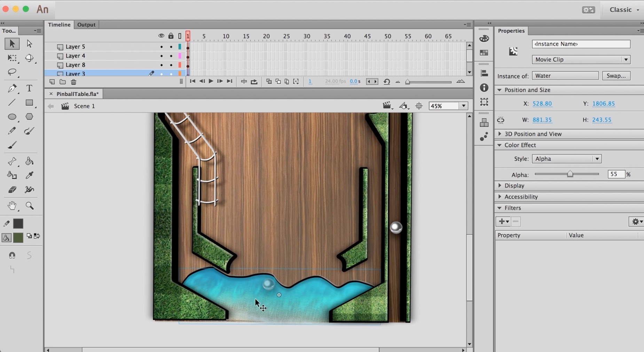The height and width of the screenshot is (352, 644).
Task: Click the delete layer trash icon
Action: click(x=73, y=82)
